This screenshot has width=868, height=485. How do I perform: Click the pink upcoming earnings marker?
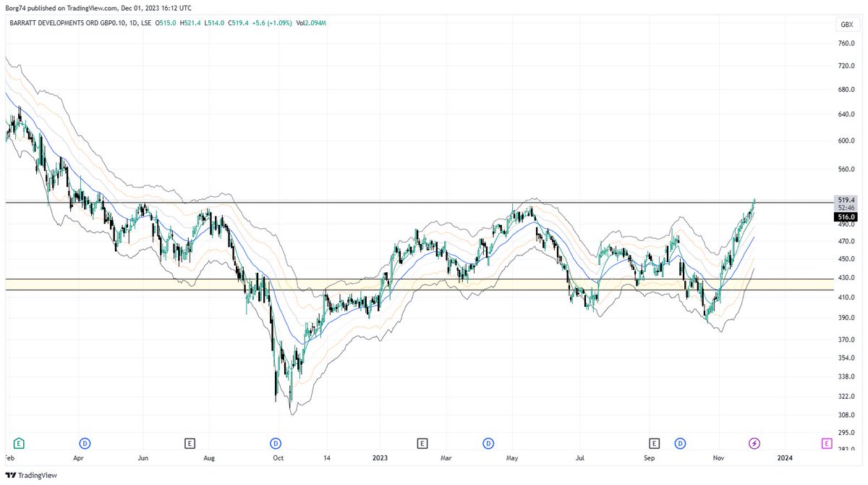pos(826,442)
